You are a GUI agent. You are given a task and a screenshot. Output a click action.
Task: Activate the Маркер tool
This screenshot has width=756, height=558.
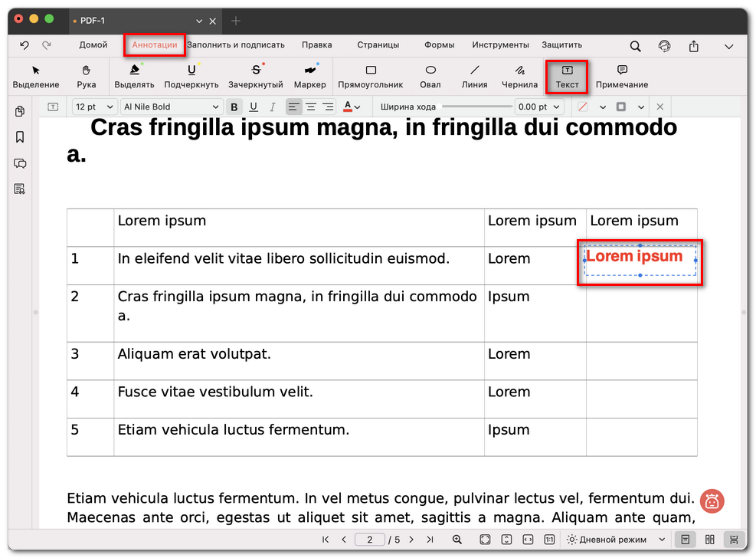309,76
